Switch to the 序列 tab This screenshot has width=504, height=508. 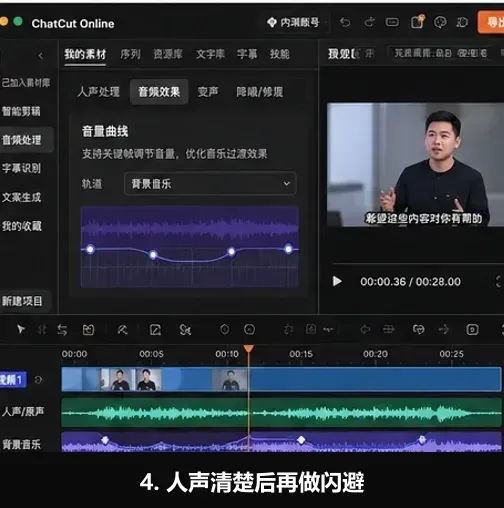tap(130, 54)
